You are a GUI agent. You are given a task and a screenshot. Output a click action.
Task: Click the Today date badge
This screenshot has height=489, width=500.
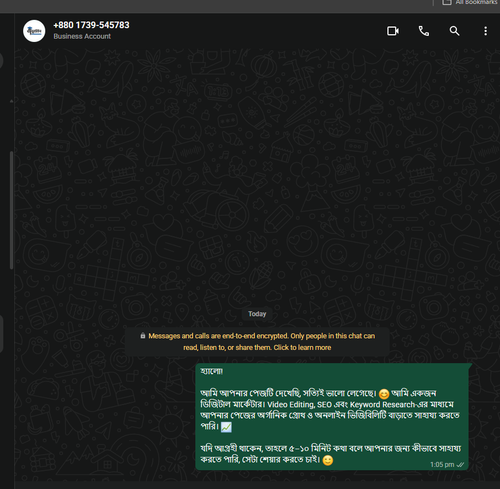[257, 314]
